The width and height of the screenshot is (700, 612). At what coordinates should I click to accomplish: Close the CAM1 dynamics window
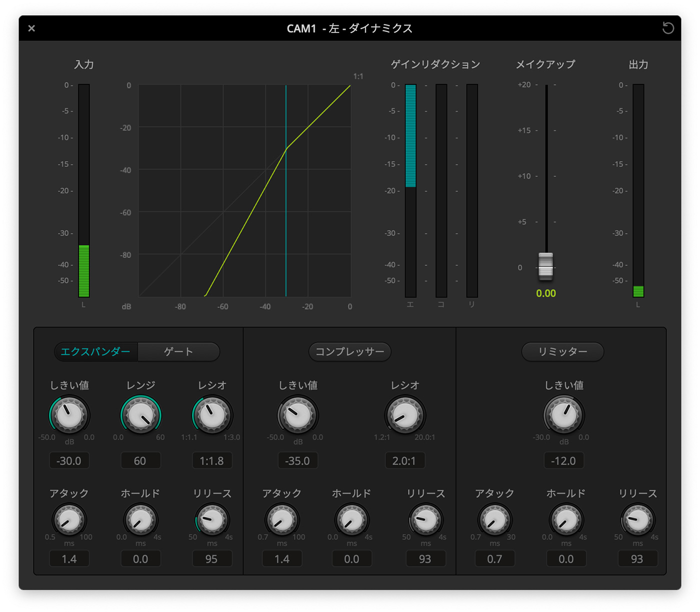(31, 28)
